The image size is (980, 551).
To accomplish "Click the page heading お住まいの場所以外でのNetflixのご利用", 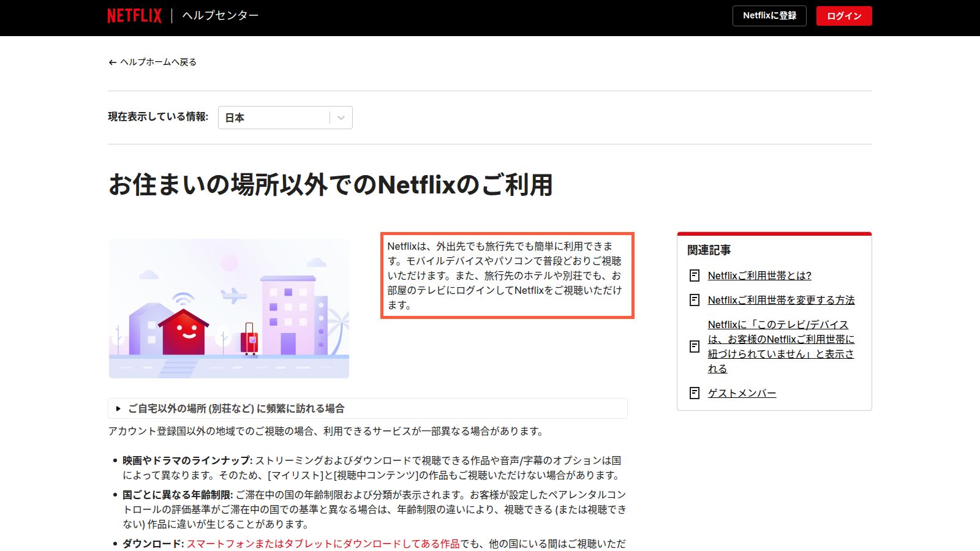I will point(331,185).
